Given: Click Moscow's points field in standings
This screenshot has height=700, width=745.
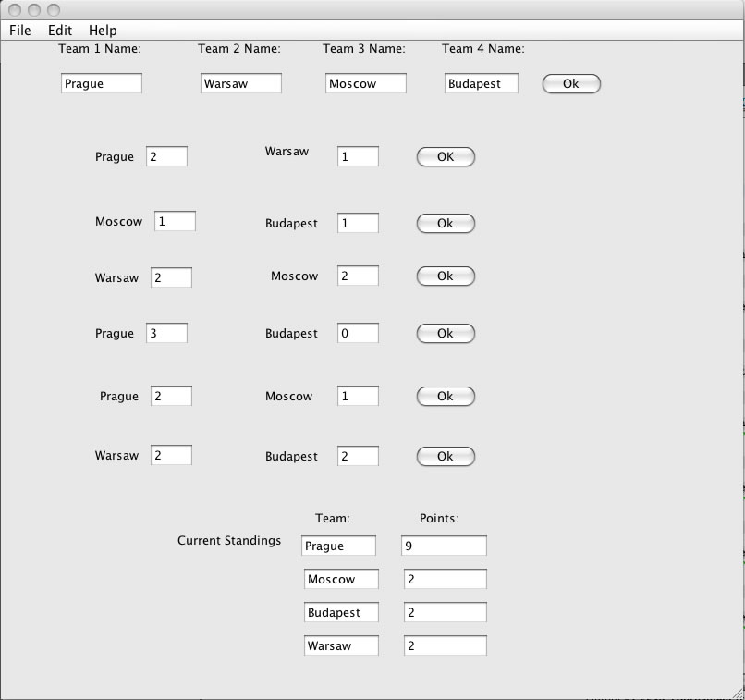Looking at the screenshot, I should 445,580.
